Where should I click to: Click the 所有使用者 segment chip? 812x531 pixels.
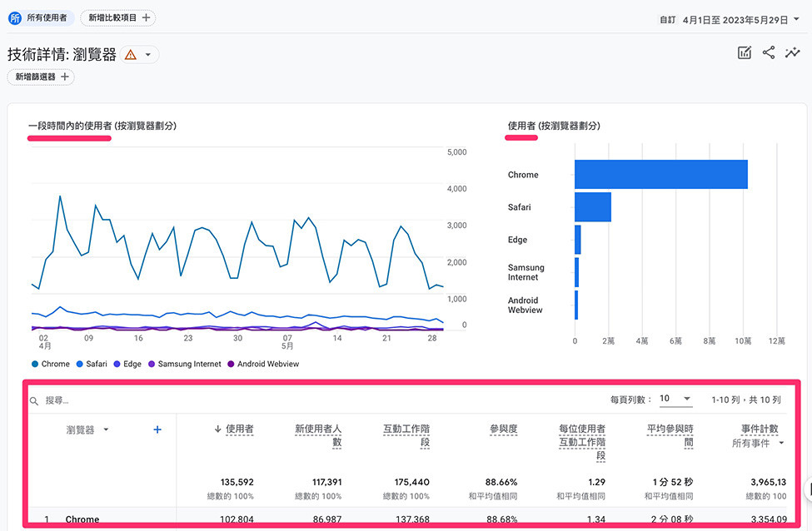(x=42, y=18)
